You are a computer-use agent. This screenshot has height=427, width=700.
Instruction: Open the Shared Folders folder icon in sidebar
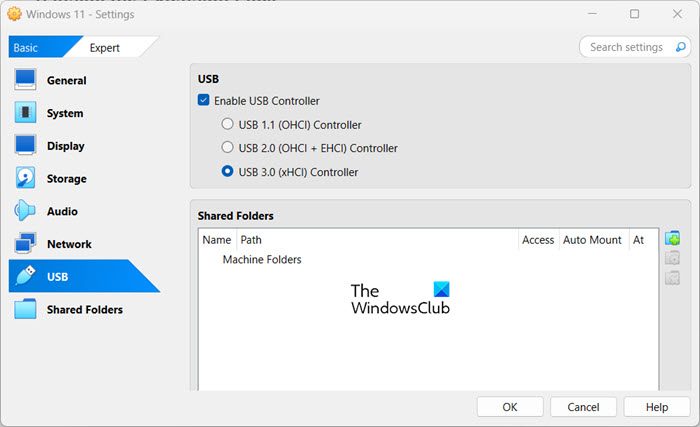coord(25,309)
